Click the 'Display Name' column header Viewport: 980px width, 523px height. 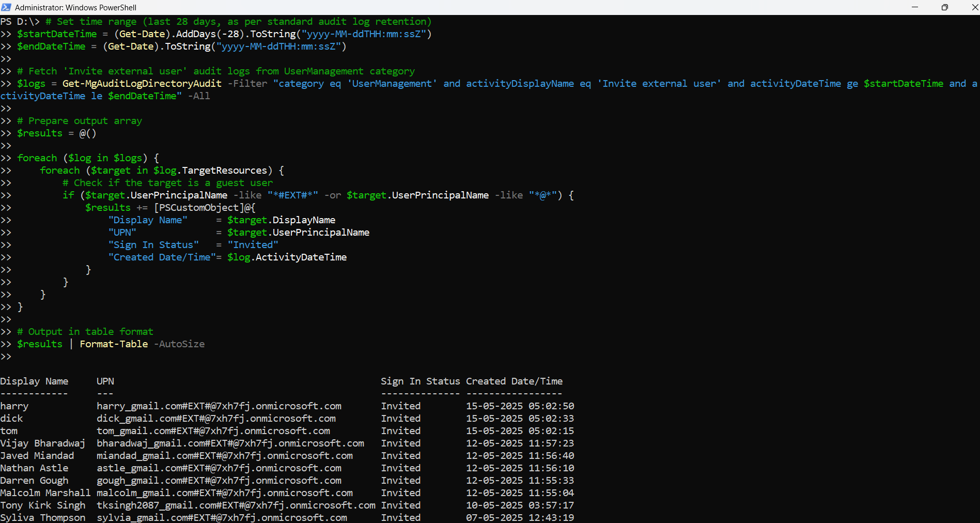tap(34, 381)
